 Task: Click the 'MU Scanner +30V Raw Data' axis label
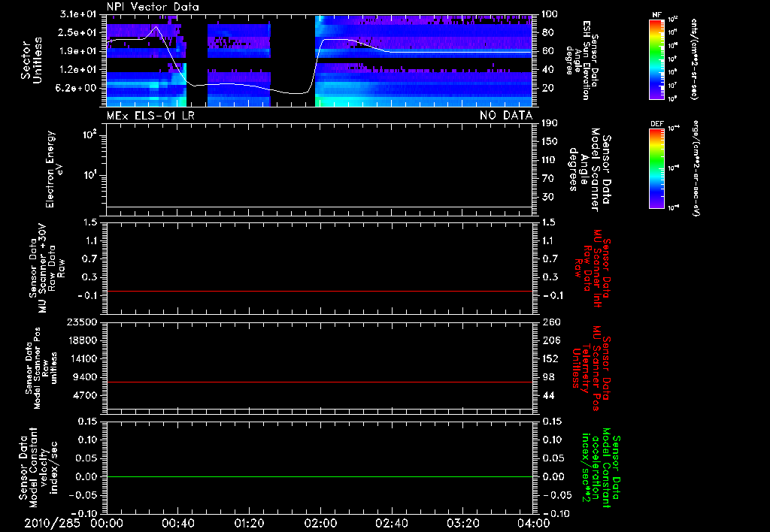click(x=47, y=268)
